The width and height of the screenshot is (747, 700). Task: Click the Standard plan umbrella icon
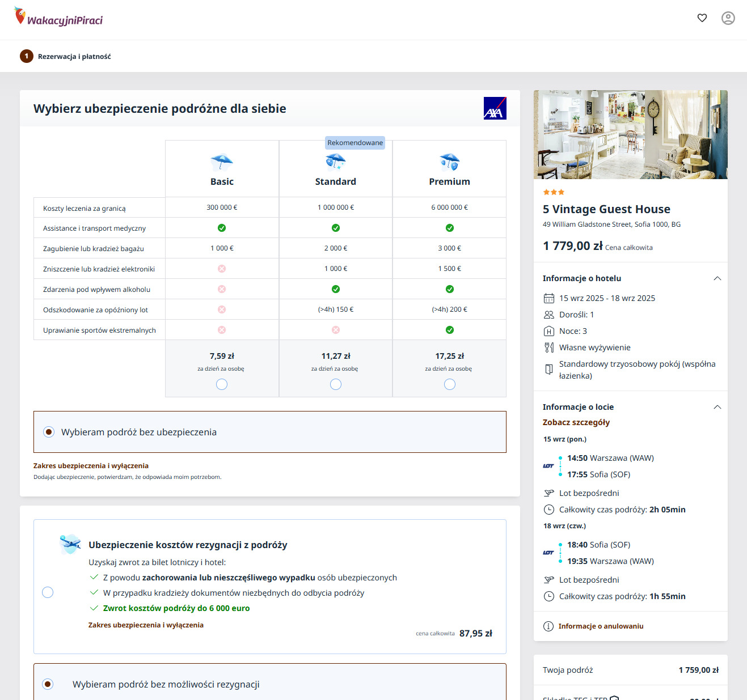(x=336, y=162)
